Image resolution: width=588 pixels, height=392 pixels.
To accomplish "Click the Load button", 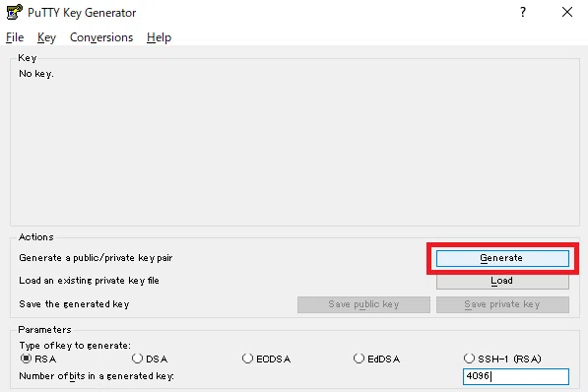I will click(502, 281).
